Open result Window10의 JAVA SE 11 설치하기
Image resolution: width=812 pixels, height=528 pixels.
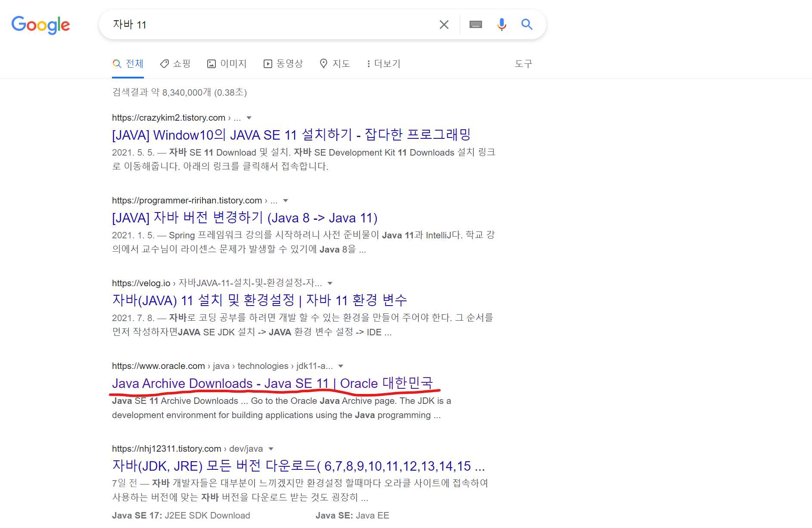pos(291,135)
